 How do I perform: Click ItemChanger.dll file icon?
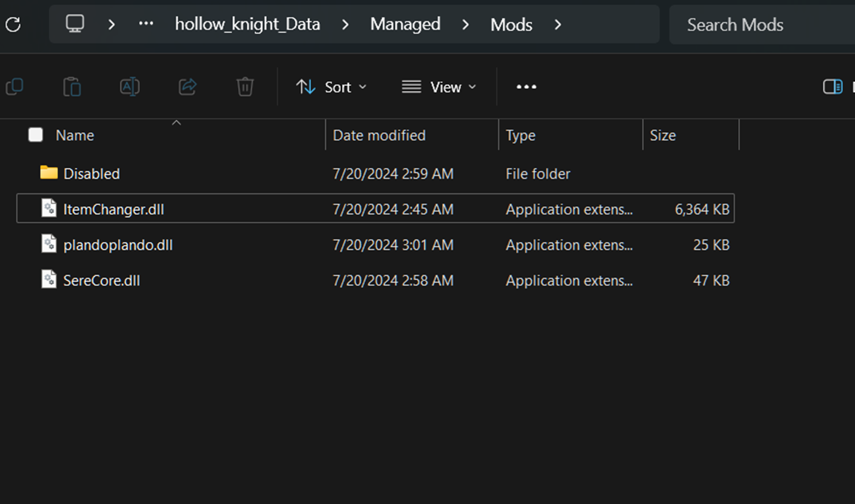[49, 208]
